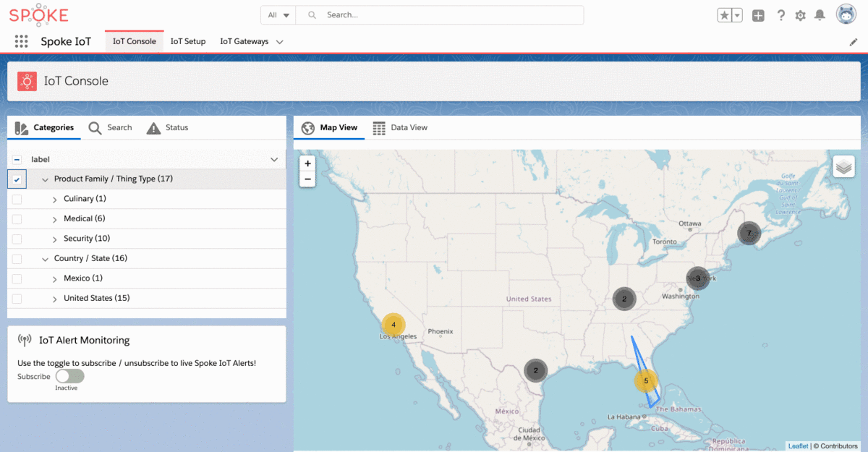Click the Inactive toggle status text
Viewport: 868px width, 452px height.
67,388
